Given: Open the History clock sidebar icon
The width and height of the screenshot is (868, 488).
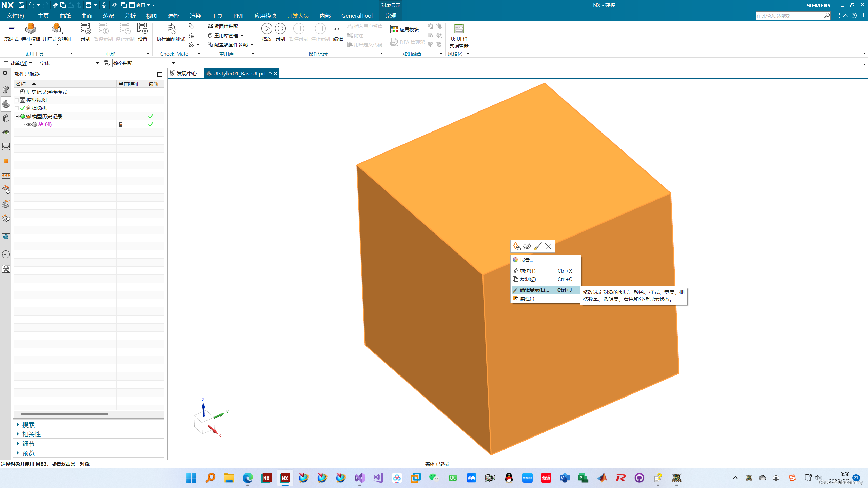Looking at the screenshot, I should 6,255.
